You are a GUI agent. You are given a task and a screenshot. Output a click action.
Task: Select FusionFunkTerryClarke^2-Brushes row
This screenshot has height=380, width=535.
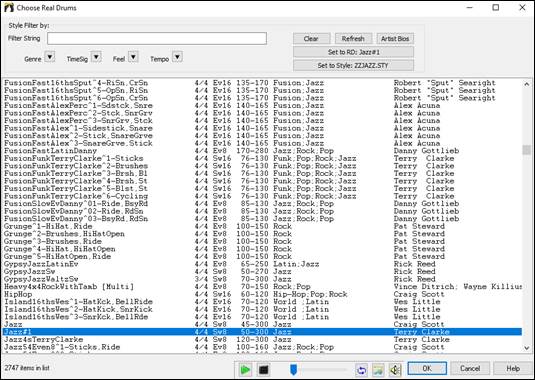point(262,166)
